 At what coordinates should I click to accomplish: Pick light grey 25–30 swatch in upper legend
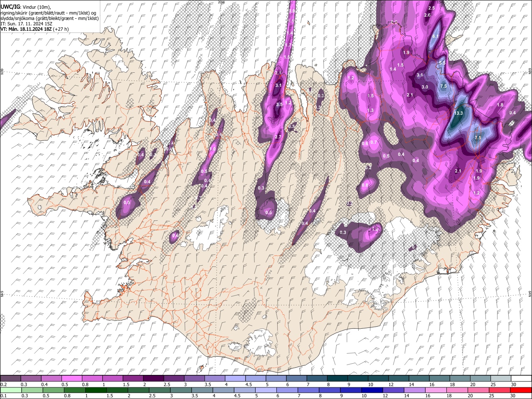click(x=501, y=379)
